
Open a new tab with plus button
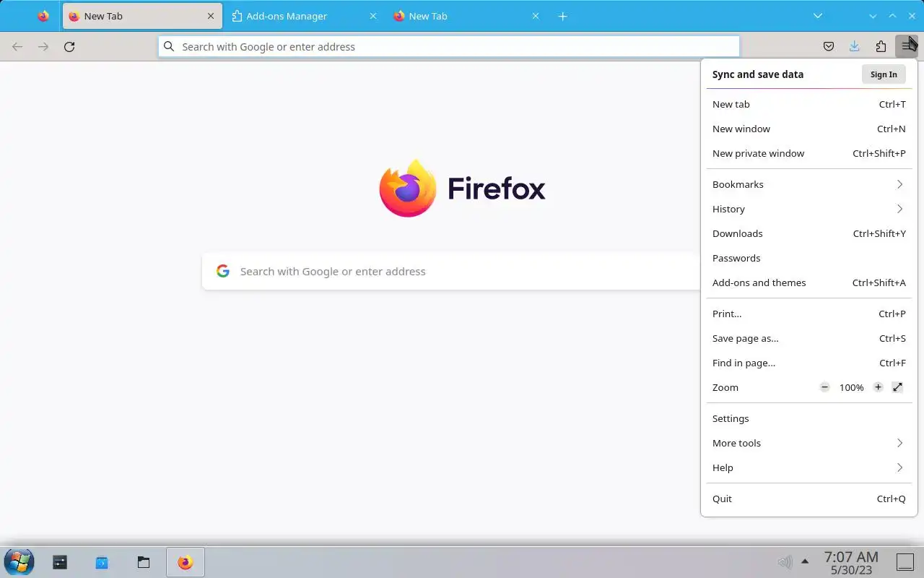click(562, 16)
